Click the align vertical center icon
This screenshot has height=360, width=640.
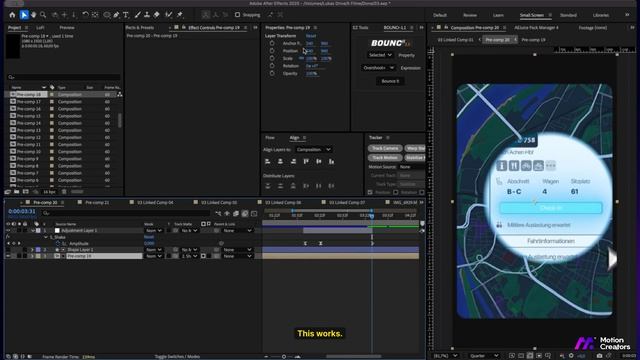(319, 162)
